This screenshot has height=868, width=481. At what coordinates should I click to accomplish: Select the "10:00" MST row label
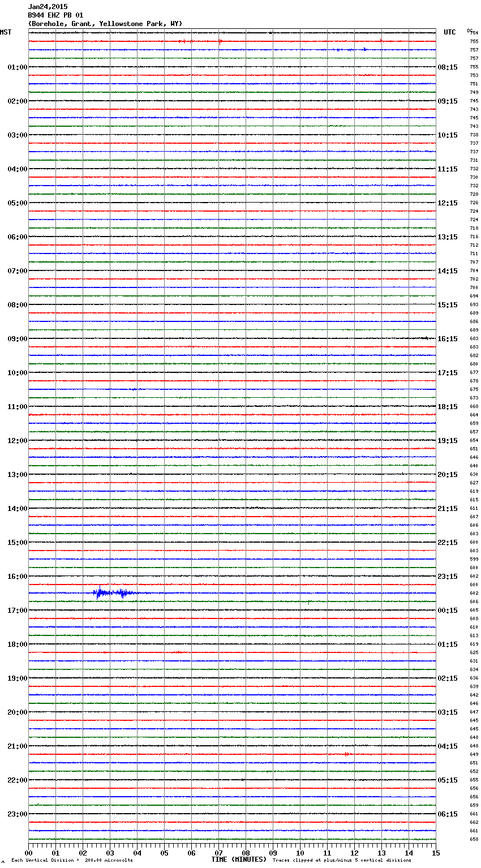point(18,373)
